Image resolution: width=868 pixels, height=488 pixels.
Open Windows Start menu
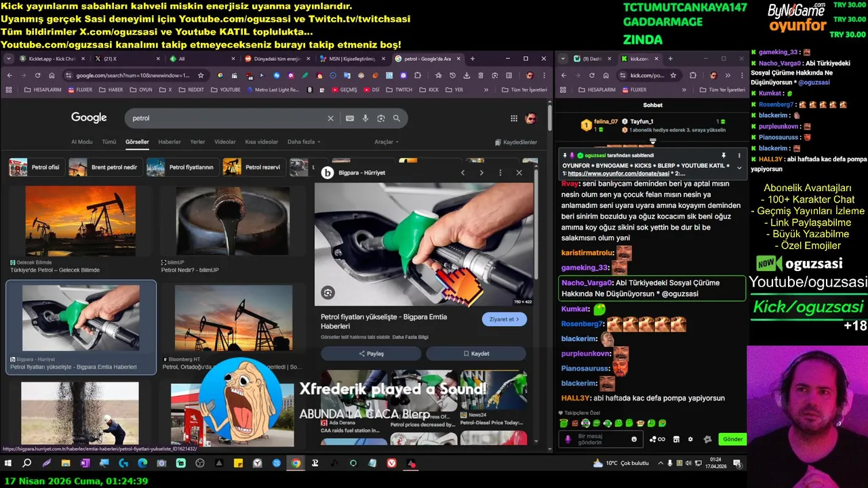[x=8, y=464]
